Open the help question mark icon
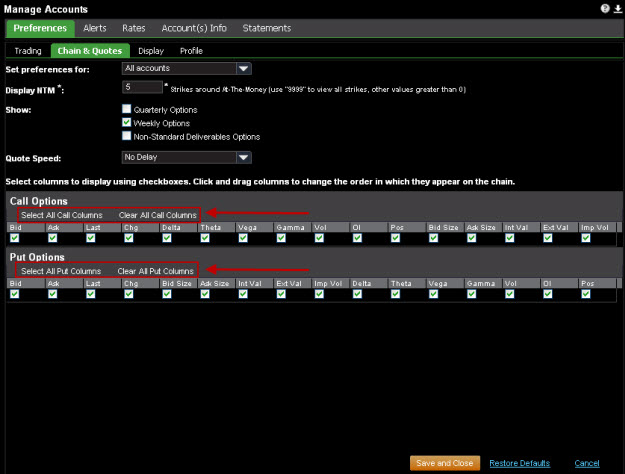 click(605, 8)
